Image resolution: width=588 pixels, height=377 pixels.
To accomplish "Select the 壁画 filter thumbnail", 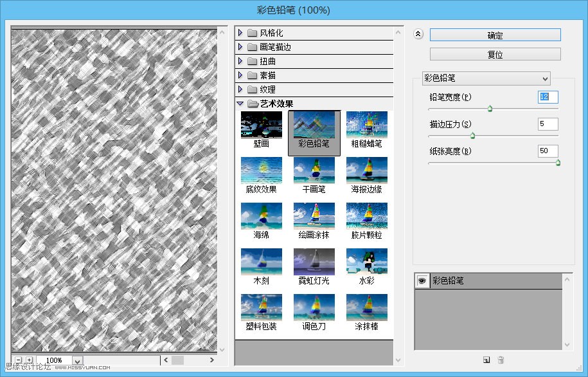I will coord(261,124).
